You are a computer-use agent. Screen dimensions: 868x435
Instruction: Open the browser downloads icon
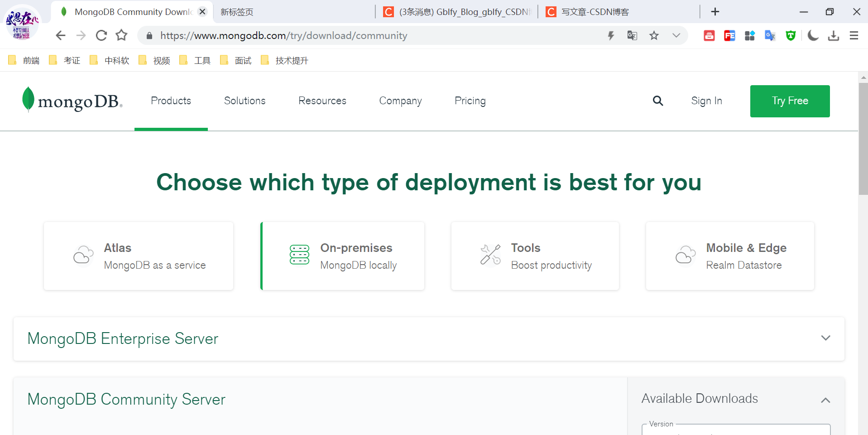tap(834, 35)
